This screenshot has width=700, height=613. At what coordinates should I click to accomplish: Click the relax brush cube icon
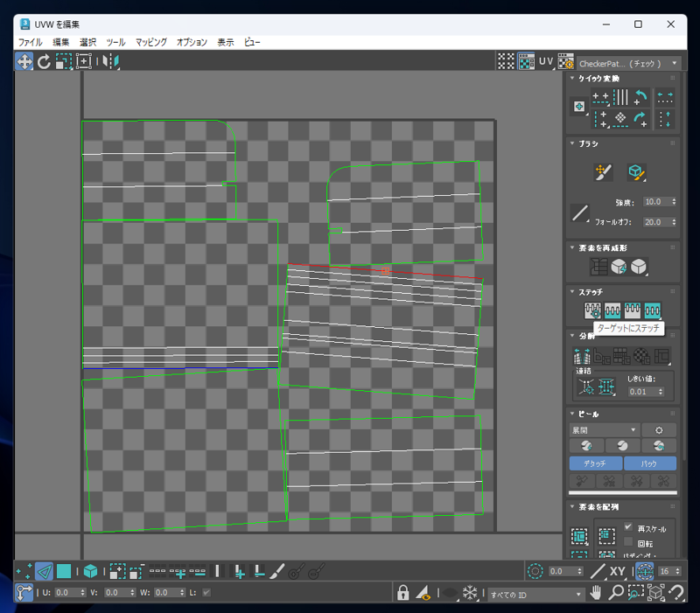(x=636, y=172)
